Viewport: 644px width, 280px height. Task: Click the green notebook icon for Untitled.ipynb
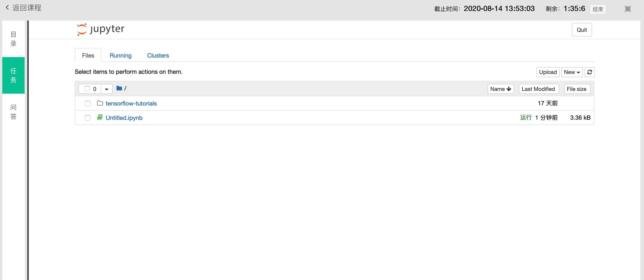[x=100, y=117]
